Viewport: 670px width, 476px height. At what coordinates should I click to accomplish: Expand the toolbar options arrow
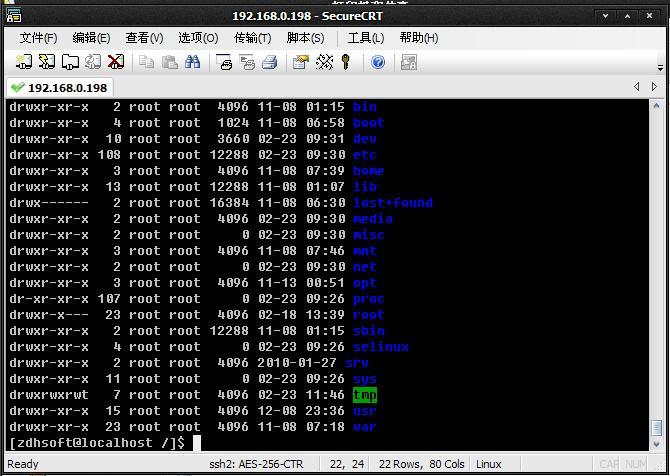click(x=660, y=68)
